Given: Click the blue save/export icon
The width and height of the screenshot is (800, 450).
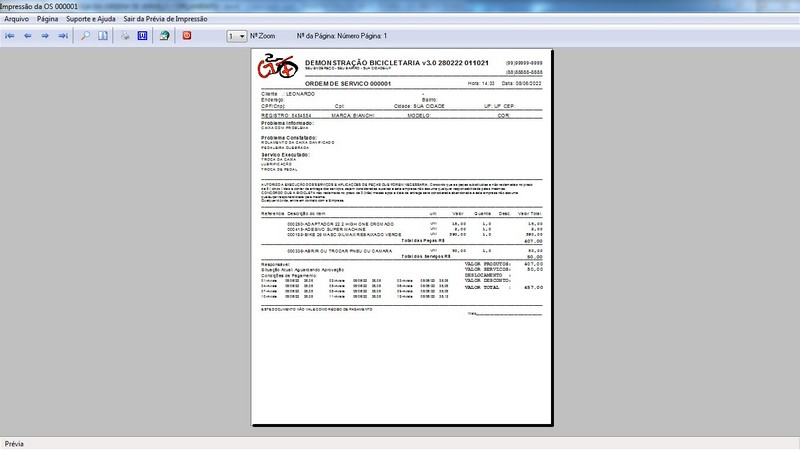Looking at the screenshot, I should [x=142, y=36].
